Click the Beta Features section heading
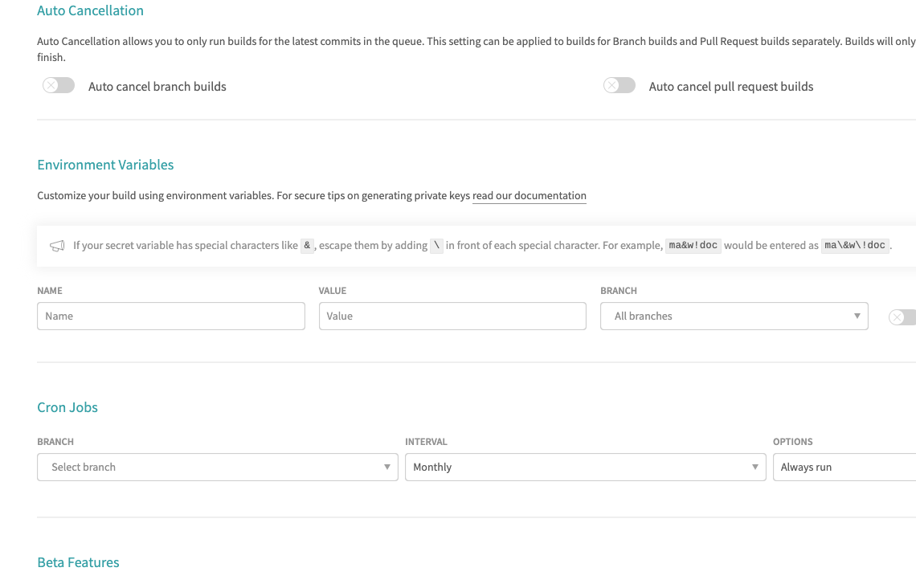 point(78,562)
